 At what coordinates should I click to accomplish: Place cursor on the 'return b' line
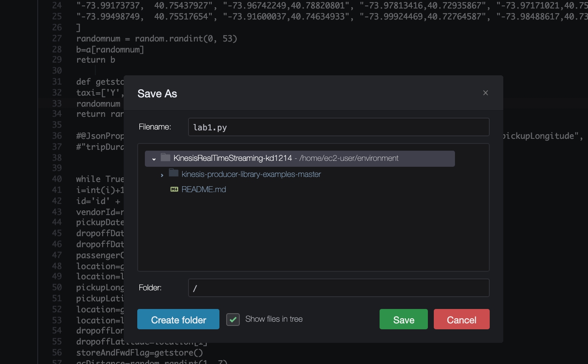(96, 60)
